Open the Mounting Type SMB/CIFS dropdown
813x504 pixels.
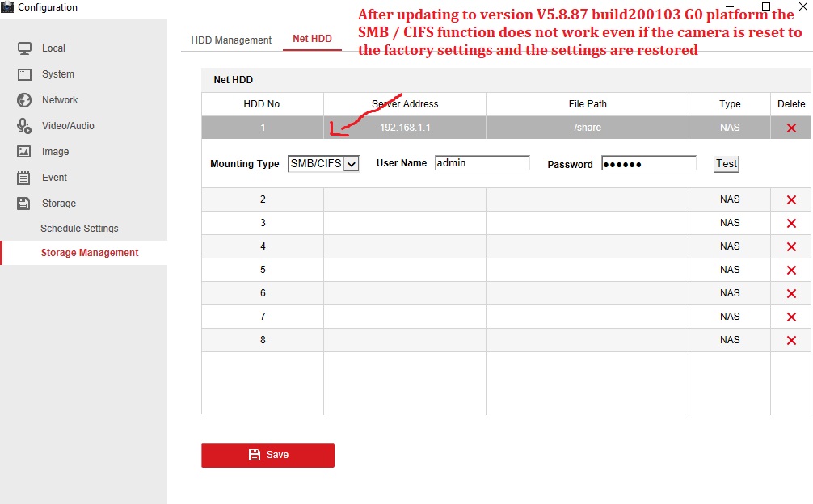pos(323,163)
